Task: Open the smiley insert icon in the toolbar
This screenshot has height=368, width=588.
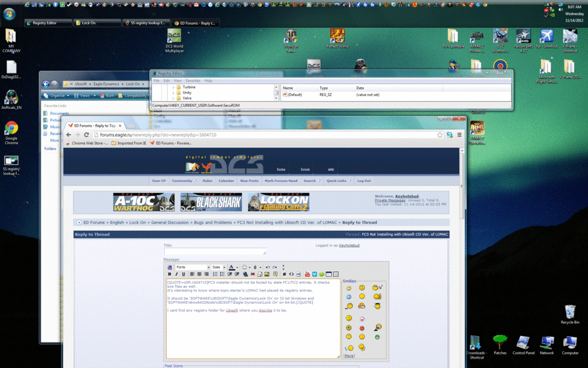Action: pyautogui.click(x=245, y=267)
